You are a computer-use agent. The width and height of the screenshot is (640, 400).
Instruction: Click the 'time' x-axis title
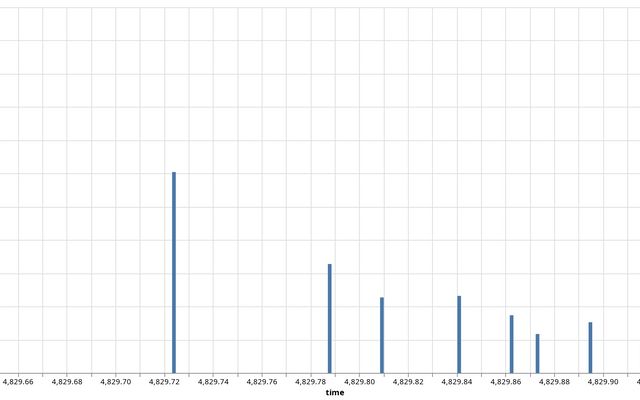click(x=335, y=393)
